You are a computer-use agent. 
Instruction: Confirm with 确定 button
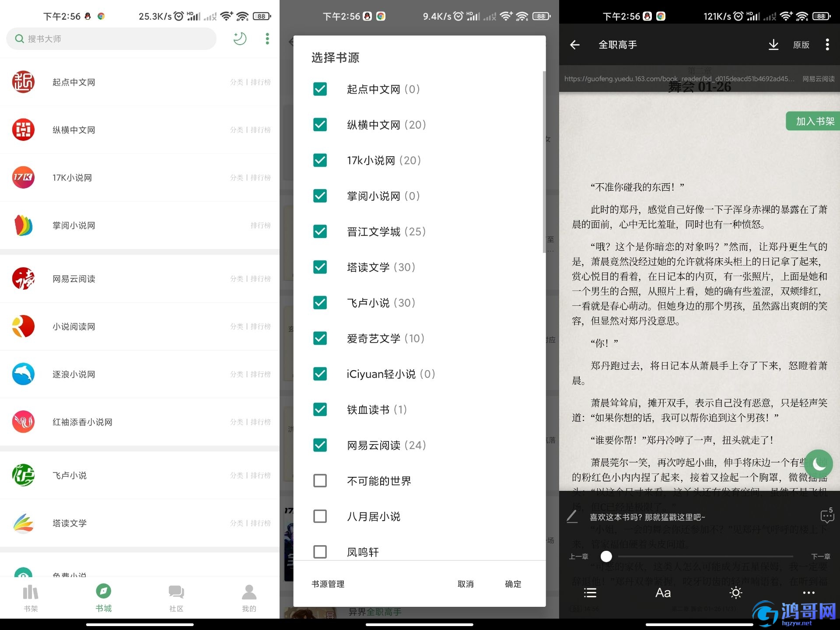[513, 584]
